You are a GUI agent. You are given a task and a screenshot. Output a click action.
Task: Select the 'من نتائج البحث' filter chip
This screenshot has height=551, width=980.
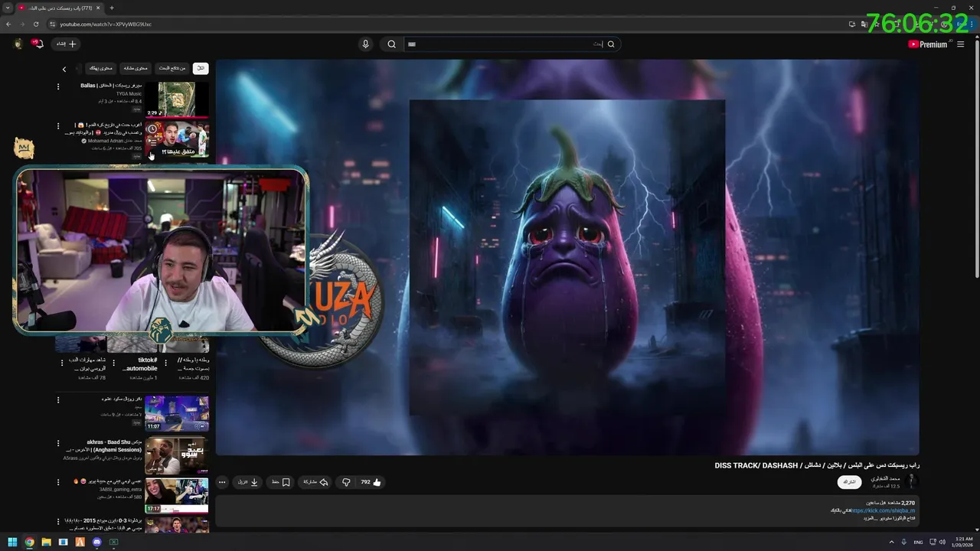(172, 68)
